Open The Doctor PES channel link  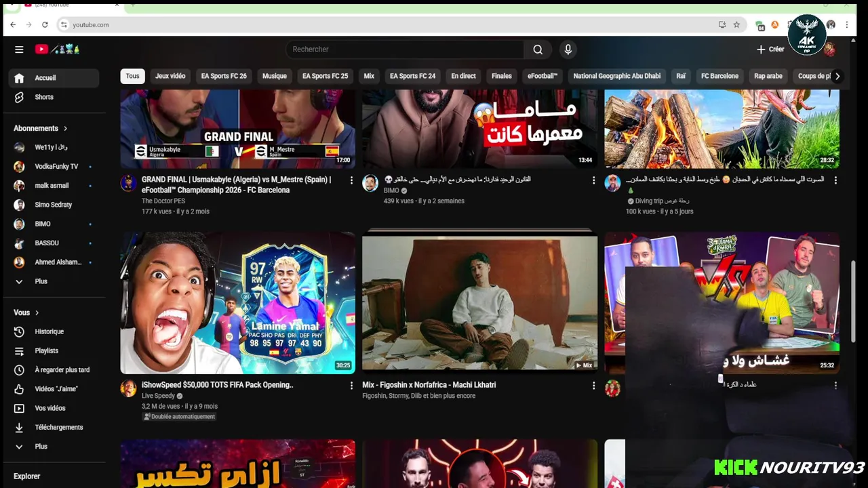point(163,201)
